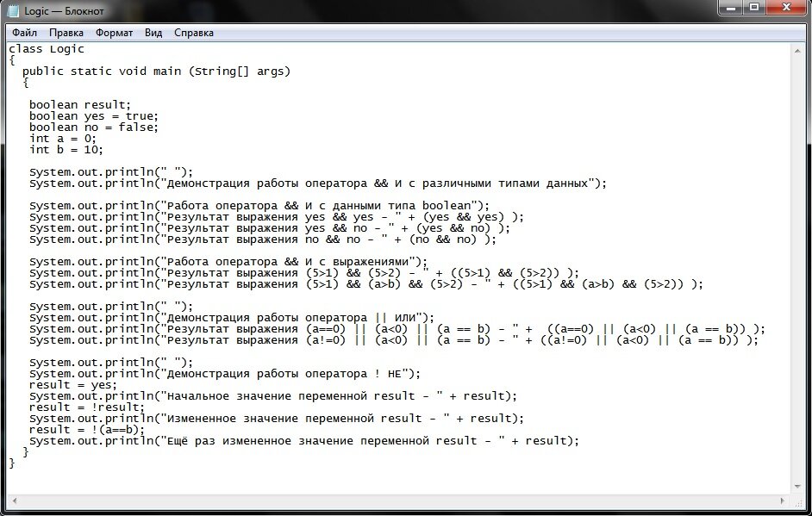Minimize the Logic Notepad window
812x516 pixels.
[731, 7]
